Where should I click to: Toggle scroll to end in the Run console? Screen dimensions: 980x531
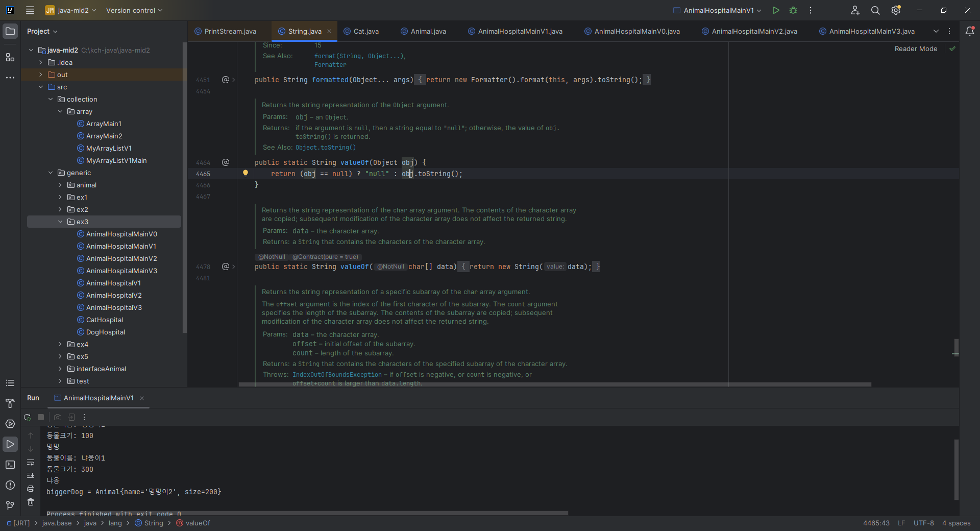click(31, 475)
